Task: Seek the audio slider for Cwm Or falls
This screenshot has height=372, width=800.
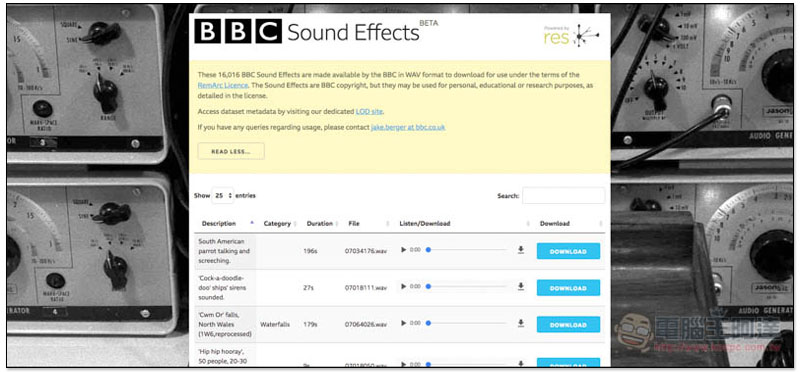Action: pos(466,324)
